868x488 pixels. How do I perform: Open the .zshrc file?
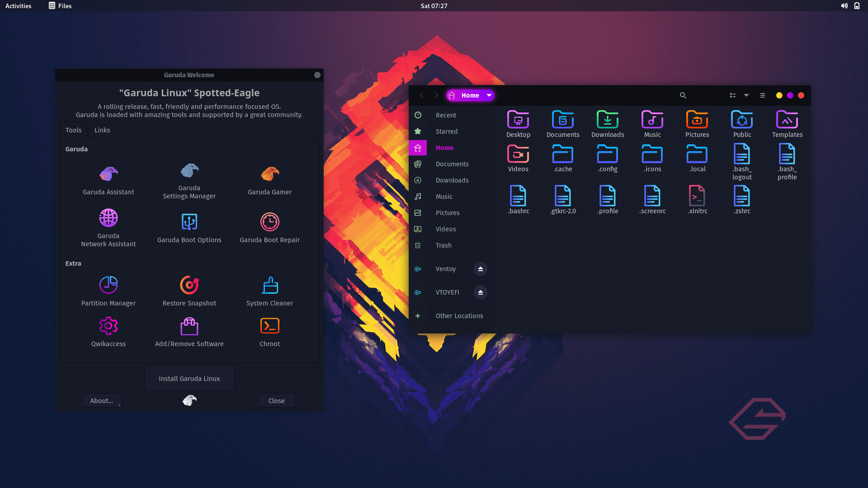(x=742, y=197)
